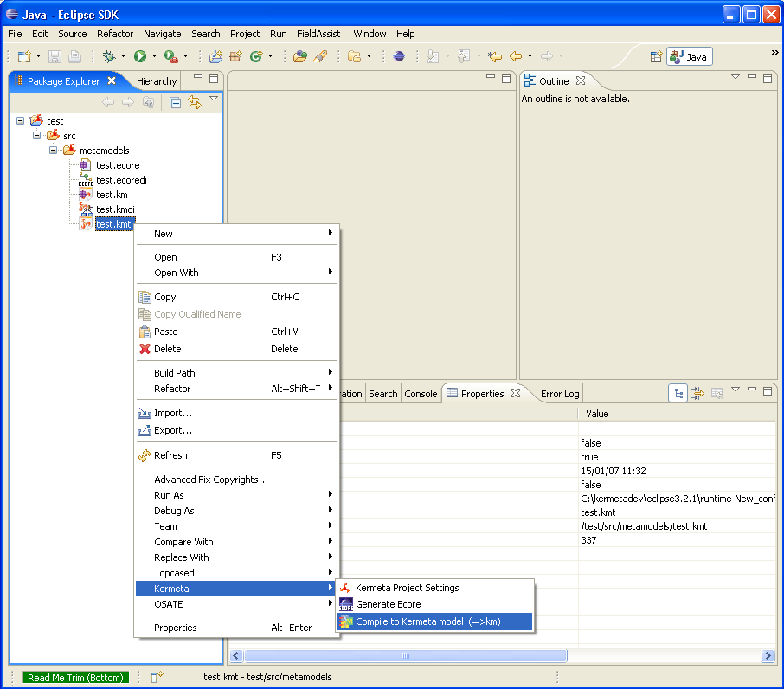Image resolution: width=784 pixels, height=689 pixels.
Task: Select Delete in the context menu
Action: tap(236, 349)
